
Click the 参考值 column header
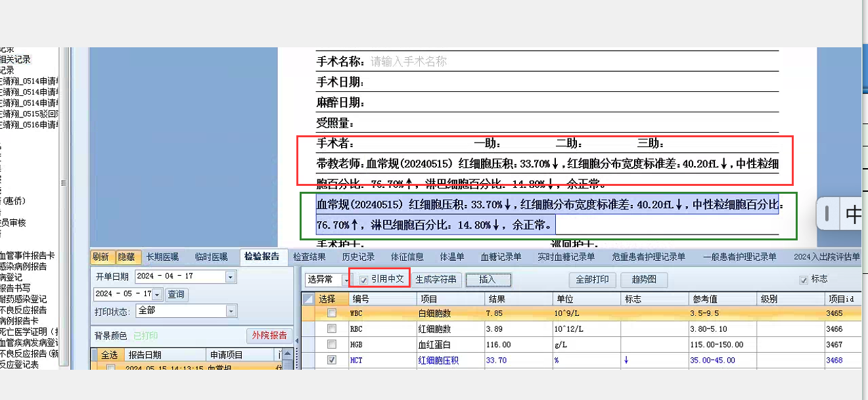(722, 298)
